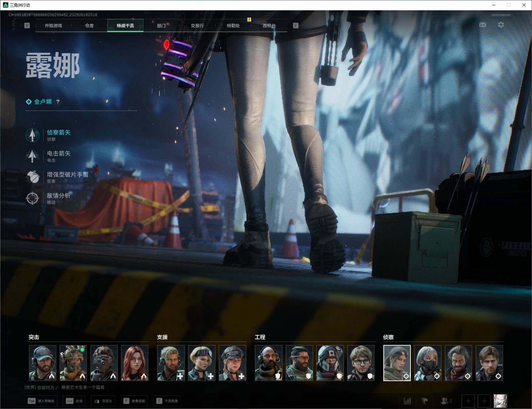Click the 查看技能 button
The height and width of the screenshot is (409, 532).
coord(134,401)
